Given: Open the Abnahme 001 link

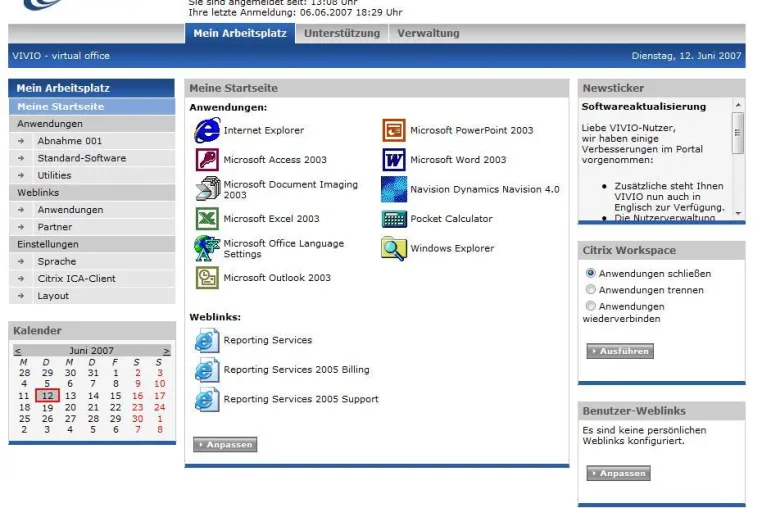Looking at the screenshot, I should 70,141.
